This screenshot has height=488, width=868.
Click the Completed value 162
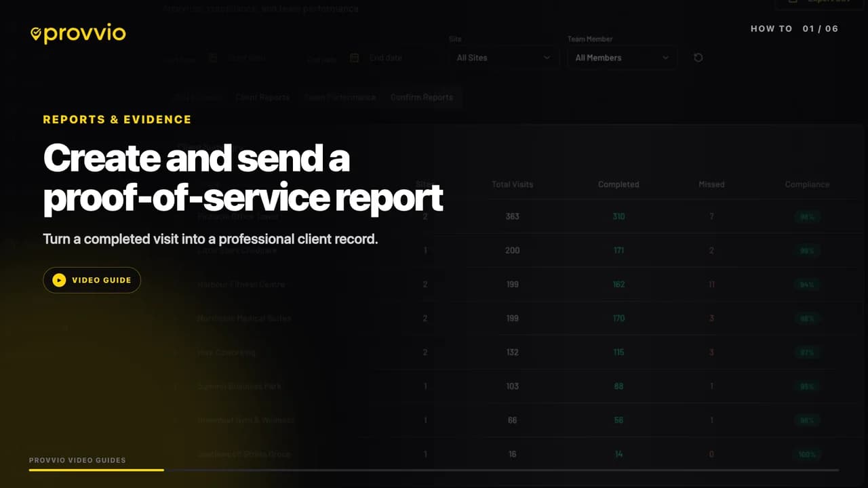point(618,285)
